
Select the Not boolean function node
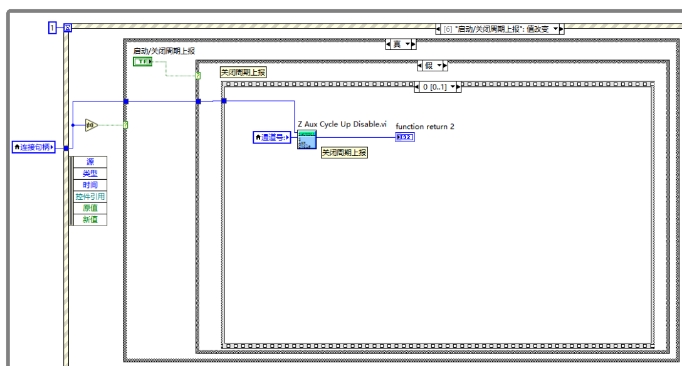(91, 125)
